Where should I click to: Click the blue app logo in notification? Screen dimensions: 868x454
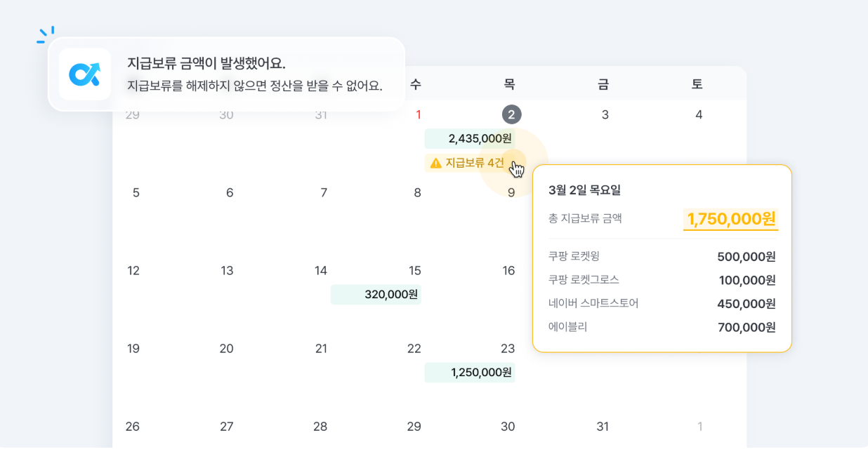pos(84,74)
